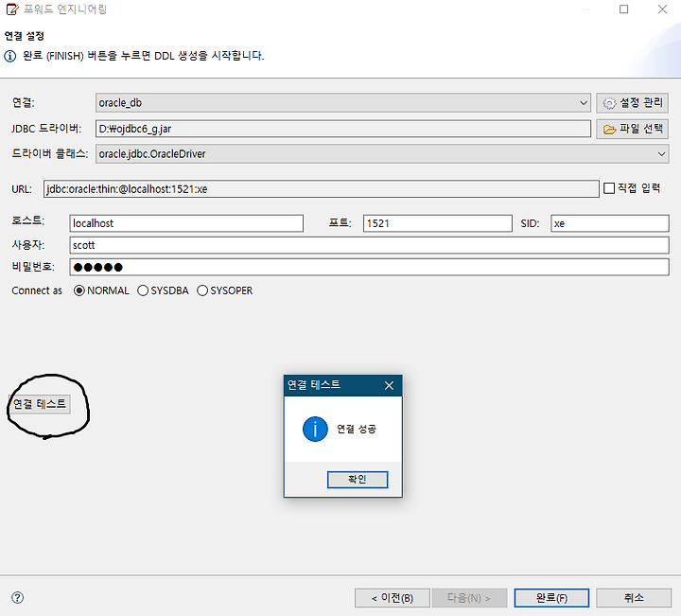Click the 호스트 localhost field
The image size is (681, 616).
(x=186, y=223)
